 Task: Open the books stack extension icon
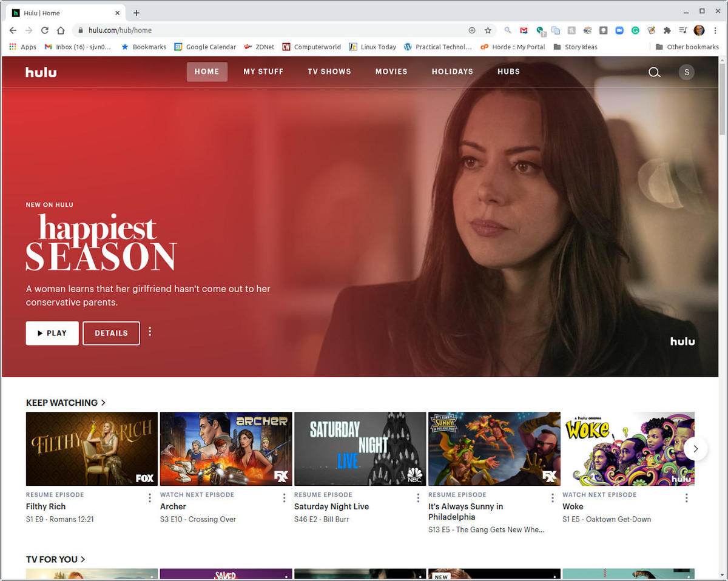coord(587,30)
